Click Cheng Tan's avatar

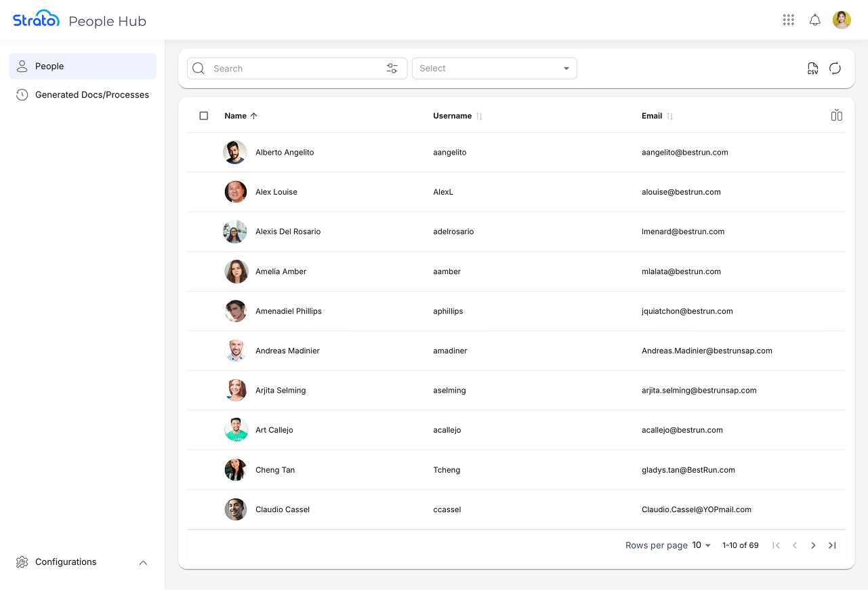pos(235,470)
